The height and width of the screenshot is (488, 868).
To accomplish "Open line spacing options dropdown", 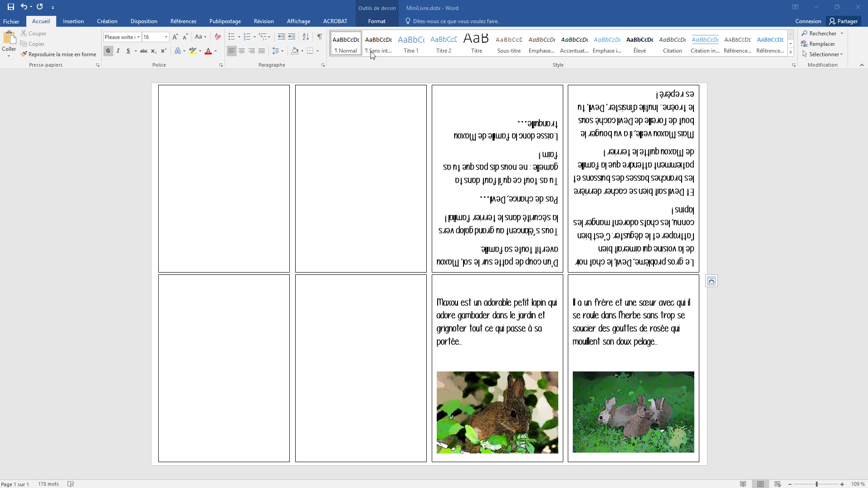I will pos(278,51).
